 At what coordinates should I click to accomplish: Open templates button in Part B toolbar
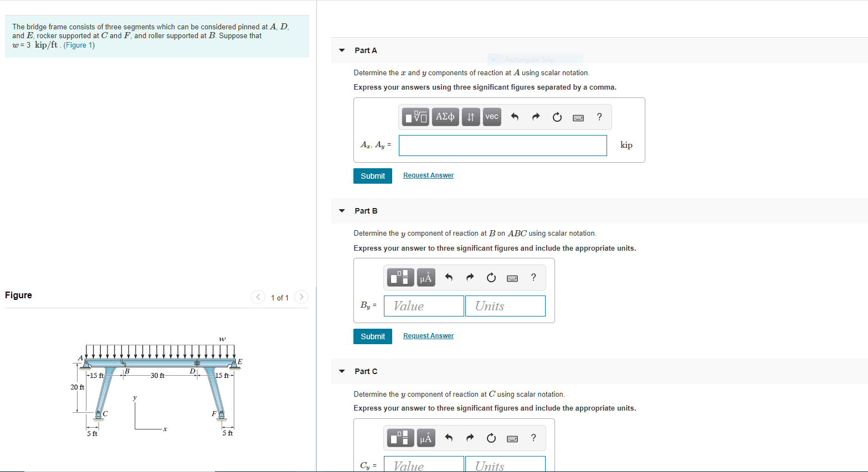(400, 277)
